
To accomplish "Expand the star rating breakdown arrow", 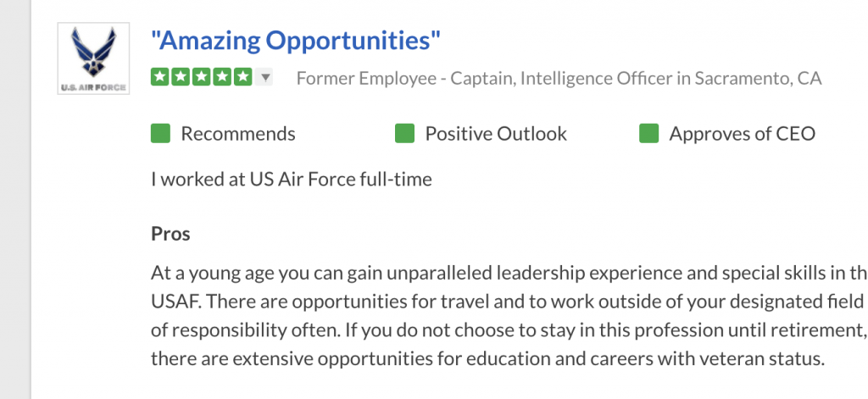I will [x=264, y=78].
